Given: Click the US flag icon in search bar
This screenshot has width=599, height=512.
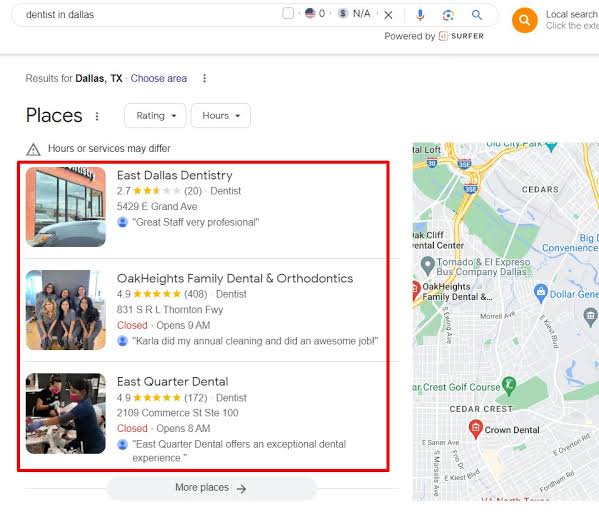Looking at the screenshot, I should [310, 13].
